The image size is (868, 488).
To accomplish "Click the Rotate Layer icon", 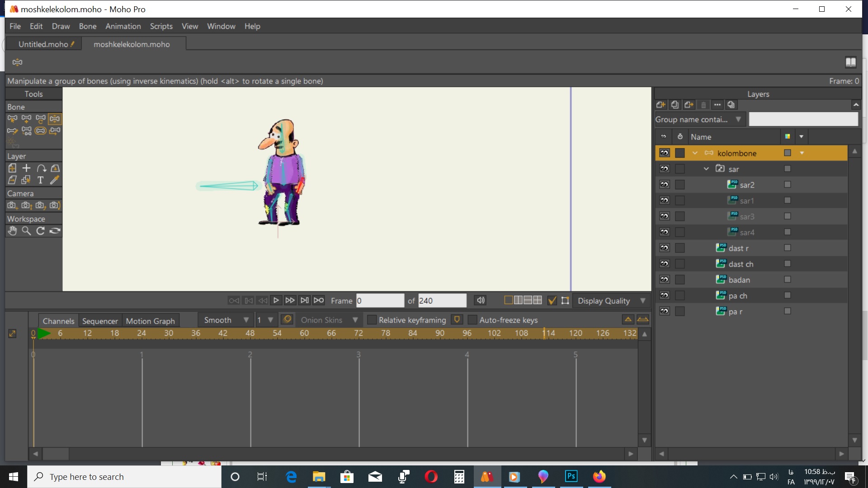I will pos(40,168).
